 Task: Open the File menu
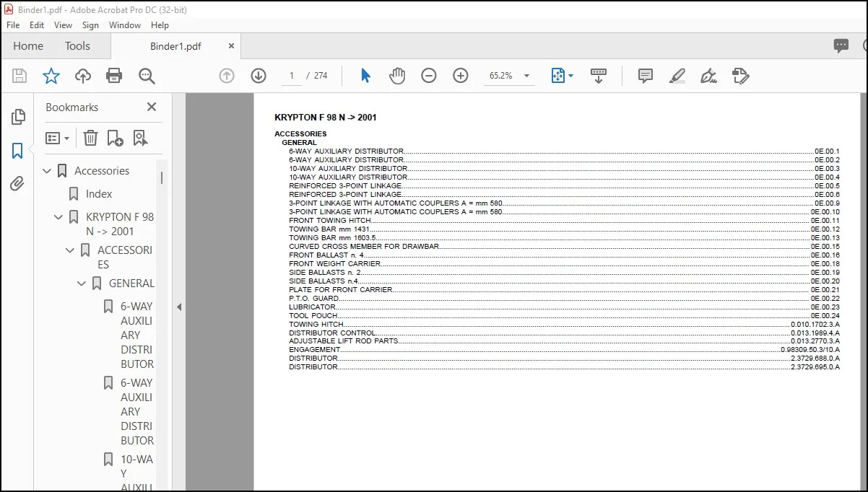(x=13, y=25)
